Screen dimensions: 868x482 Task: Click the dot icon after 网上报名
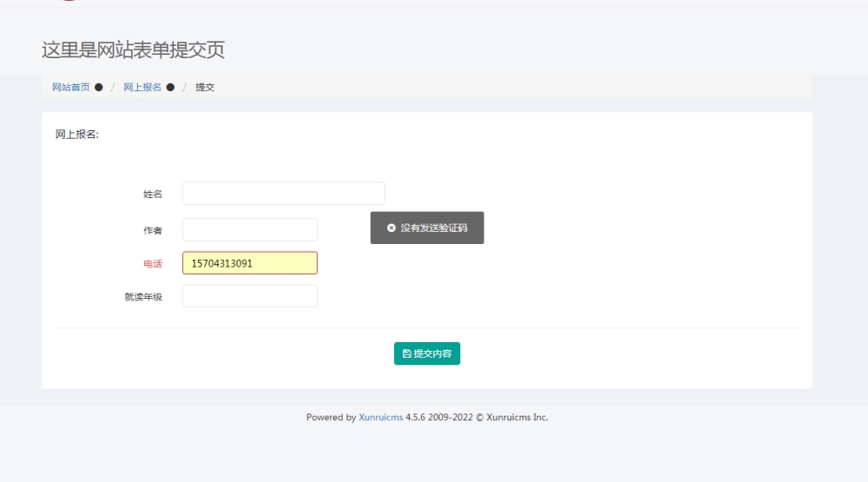[170, 87]
